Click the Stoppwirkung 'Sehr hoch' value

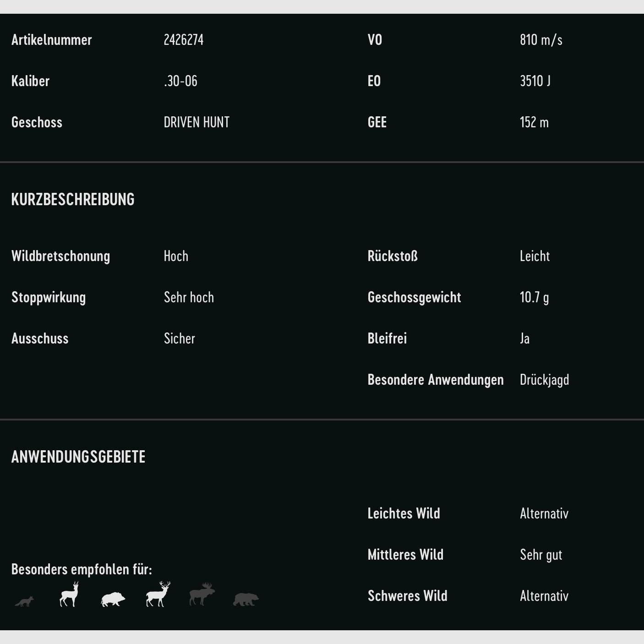click(x=189, y=297)
